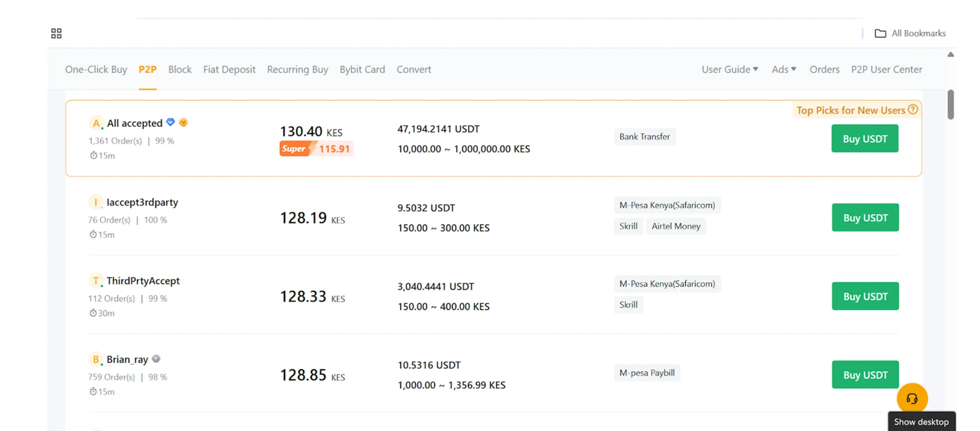This screenshot has width=980, height=431.
Task: Click Brian_ray's avatar letter B
Action: point(96,359)
